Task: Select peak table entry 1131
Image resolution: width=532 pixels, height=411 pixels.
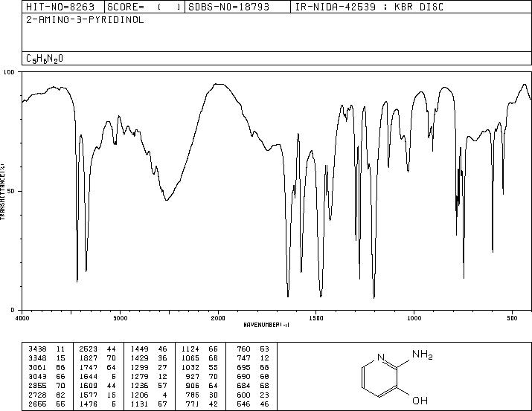Action: tap(139, 404)
